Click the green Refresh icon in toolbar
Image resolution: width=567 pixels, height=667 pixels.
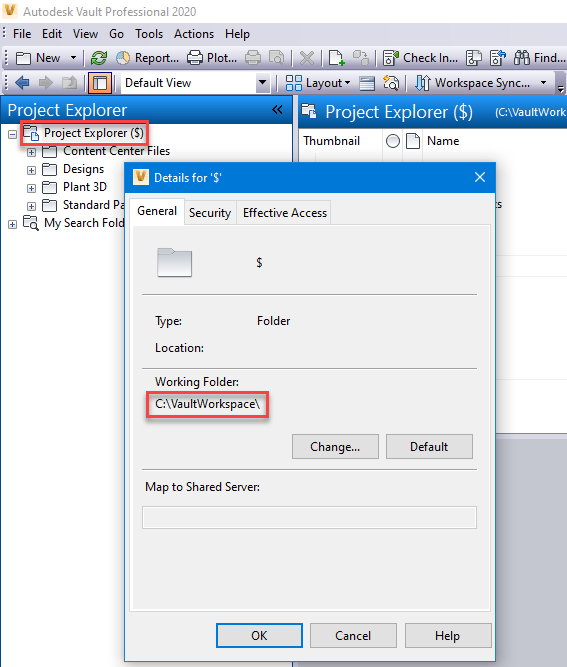(99, 58)
